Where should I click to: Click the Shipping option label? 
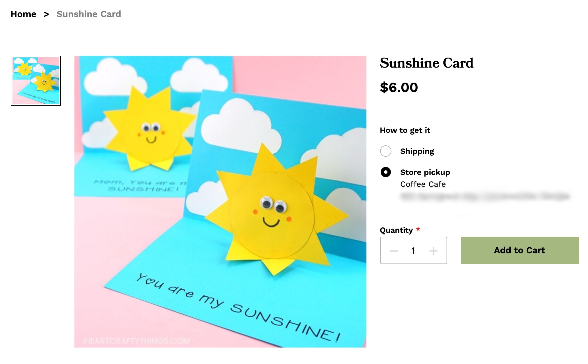(x=417, y=151)
